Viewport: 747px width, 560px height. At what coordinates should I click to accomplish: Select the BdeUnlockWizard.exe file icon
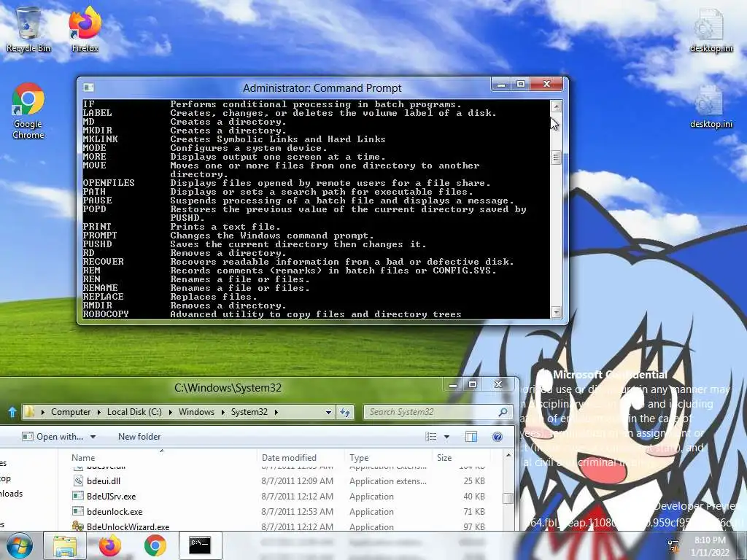click(x=78, y=526)
